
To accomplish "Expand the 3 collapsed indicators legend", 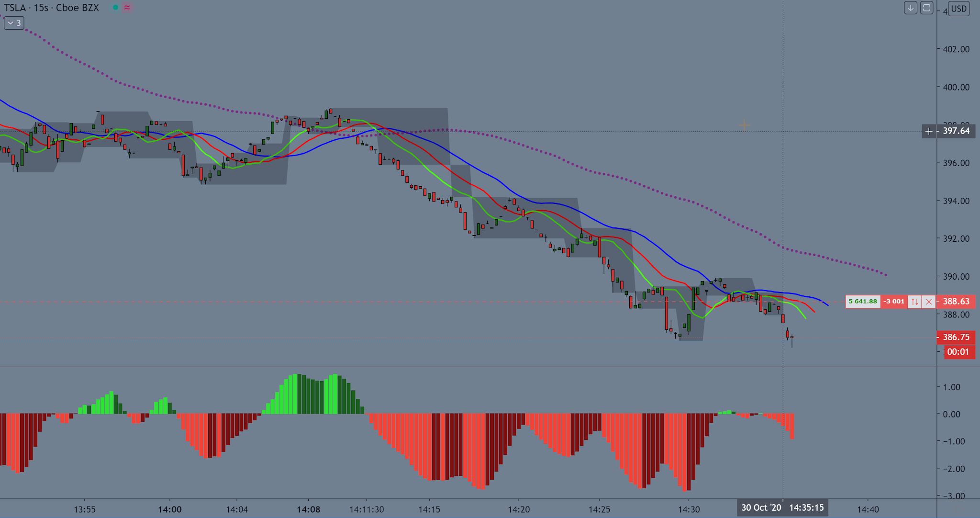I will (x=14, y=23).
